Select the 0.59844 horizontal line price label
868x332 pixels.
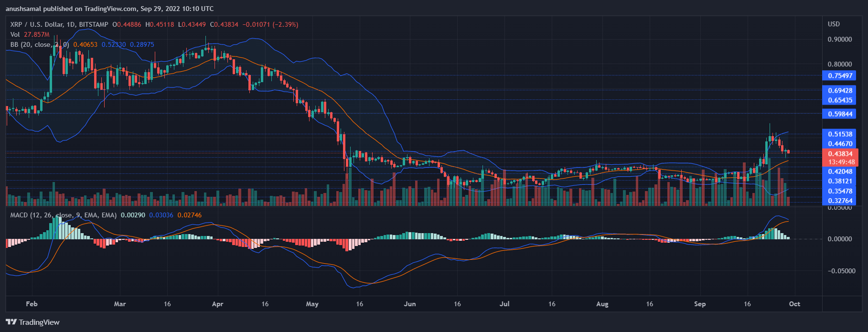pyautogui.click(x=840, y=114)
